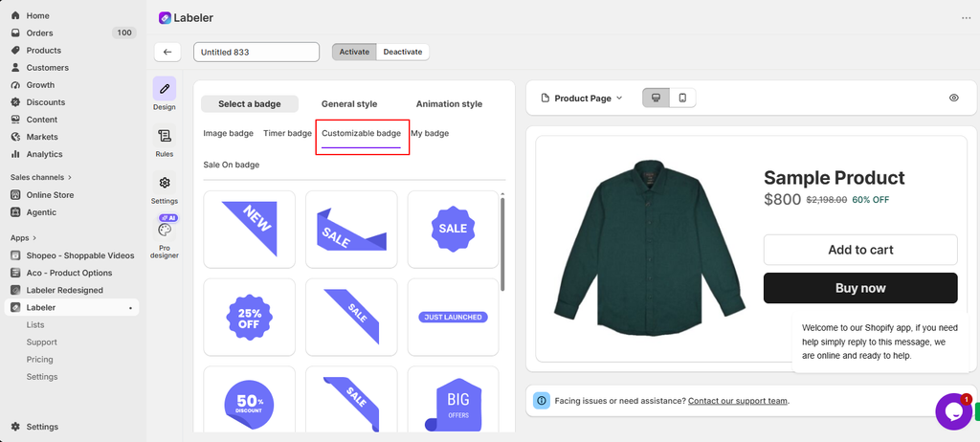Screen dimensions: 980x442
Task: Activate the badge
Action: pos(354,52)
